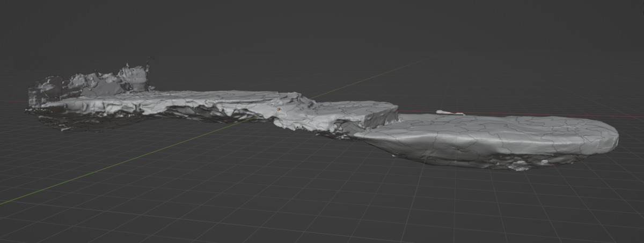Select the small white fragment near the red axis
This screenshot has height=243, width=644.
click(x=450, y=112)
